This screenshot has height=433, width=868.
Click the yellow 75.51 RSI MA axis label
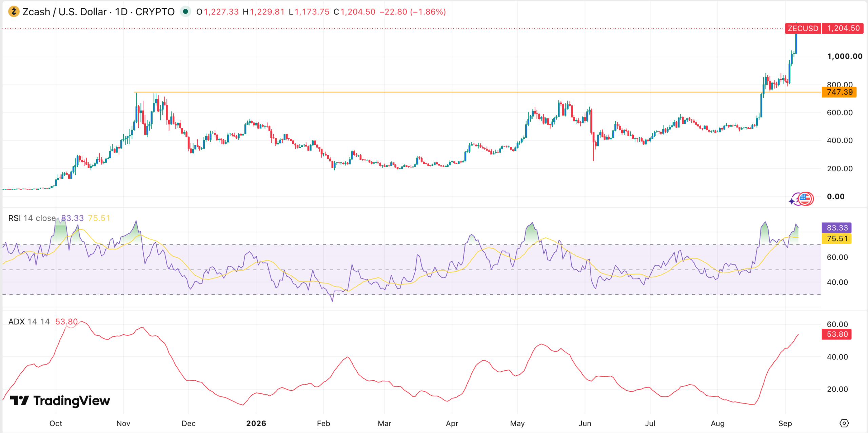pos(837,239)
